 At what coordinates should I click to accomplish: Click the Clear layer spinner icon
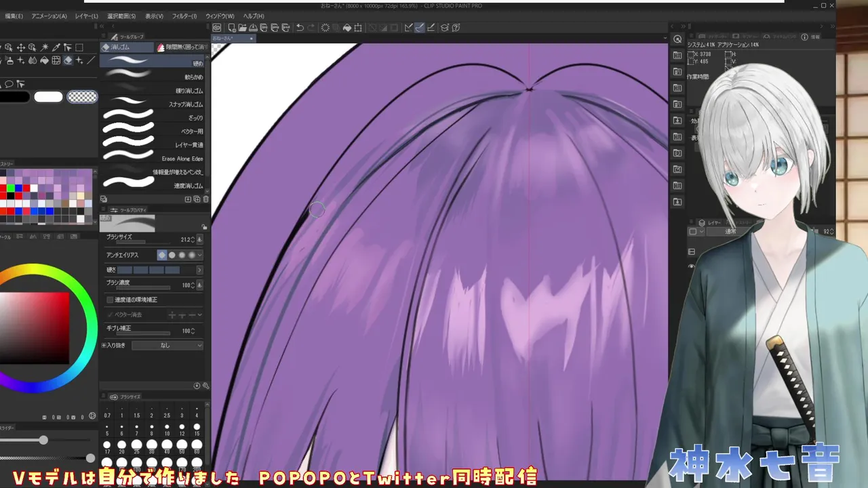(x=325, y=28)
